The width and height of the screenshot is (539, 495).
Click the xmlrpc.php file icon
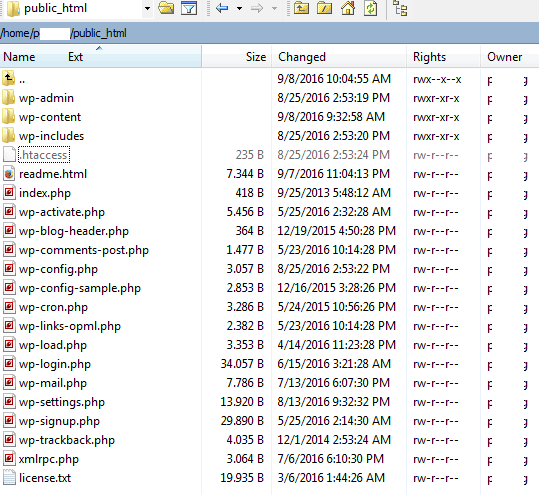coord(9,458)
